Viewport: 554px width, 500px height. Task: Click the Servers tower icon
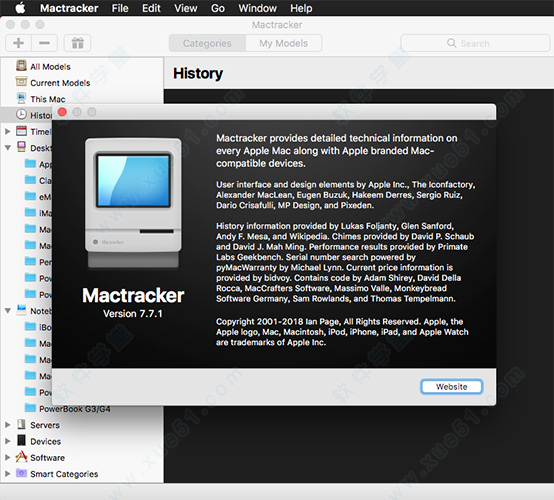tap(22, 424)
